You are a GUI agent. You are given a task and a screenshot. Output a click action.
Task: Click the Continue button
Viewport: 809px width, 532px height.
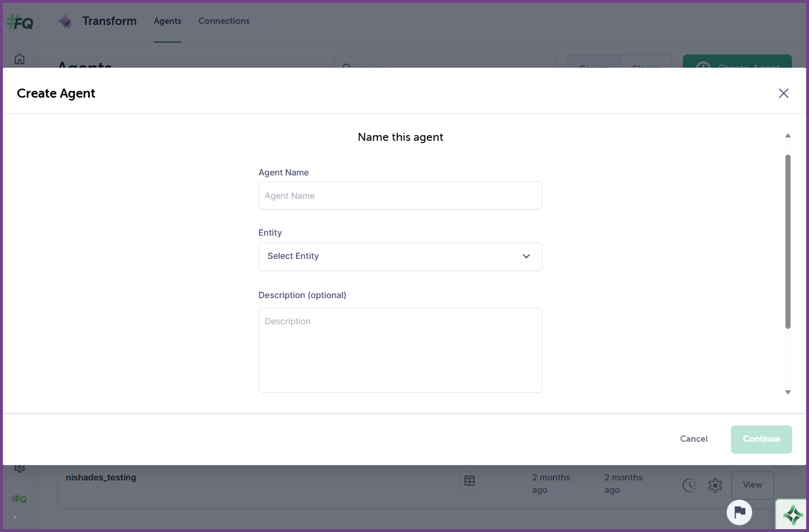coord(761,439)
